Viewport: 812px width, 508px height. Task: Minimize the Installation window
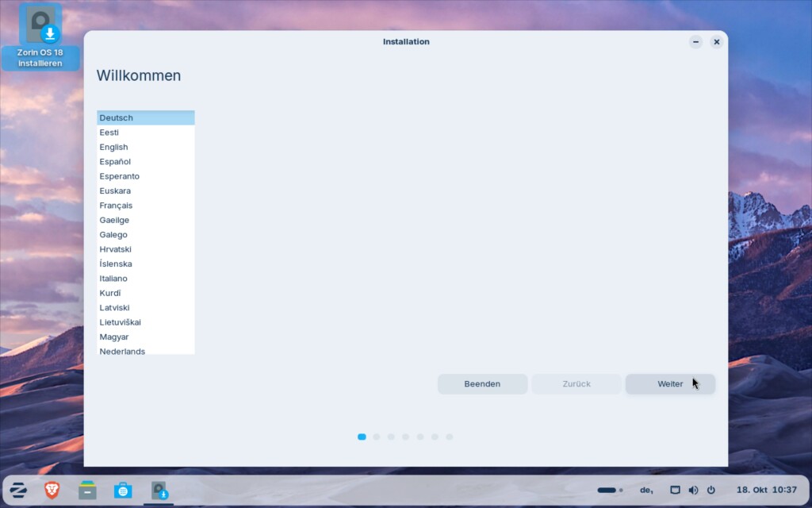click(x=695, y=42)
